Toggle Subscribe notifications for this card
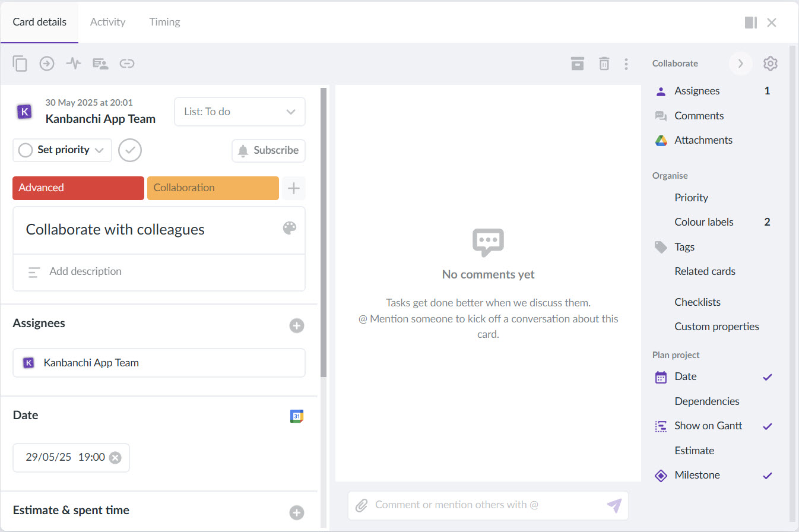The height and width of the screenshot is (532, 799). coord(268,150)
